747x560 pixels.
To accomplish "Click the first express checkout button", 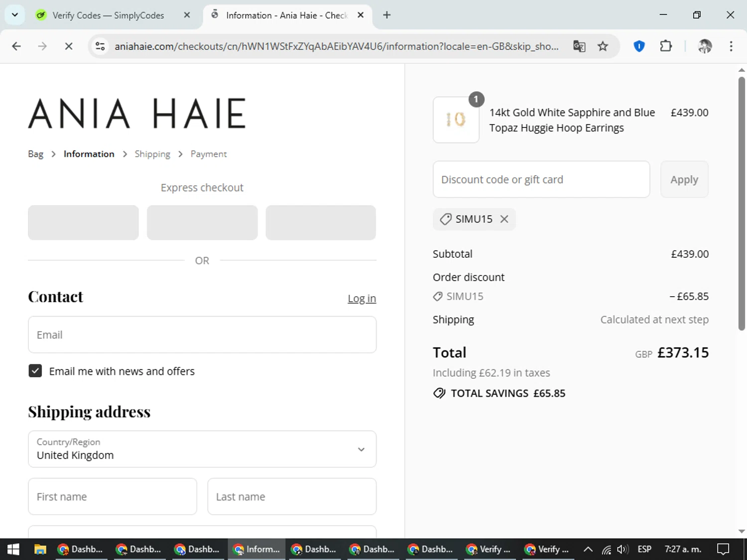I will [83, 223].
